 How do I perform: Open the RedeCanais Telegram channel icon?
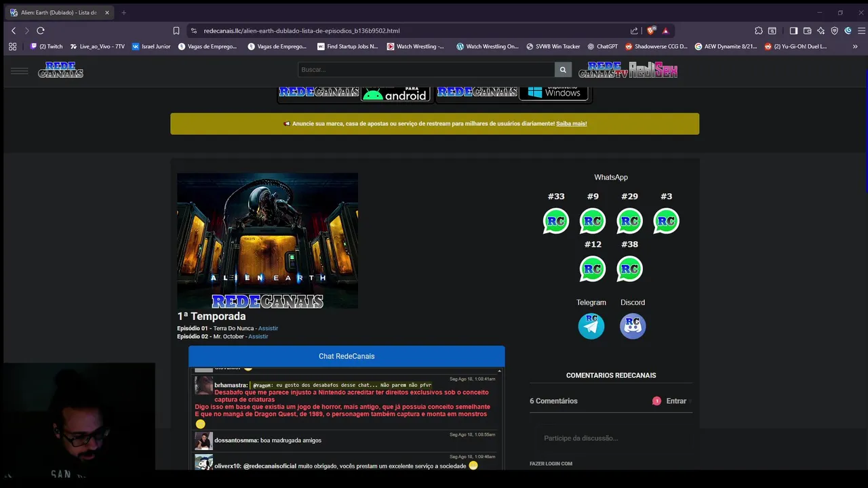click(591, 326)
